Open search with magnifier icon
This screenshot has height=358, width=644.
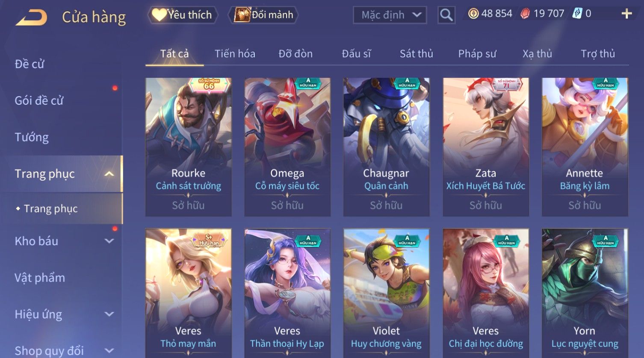click(446, 15)
